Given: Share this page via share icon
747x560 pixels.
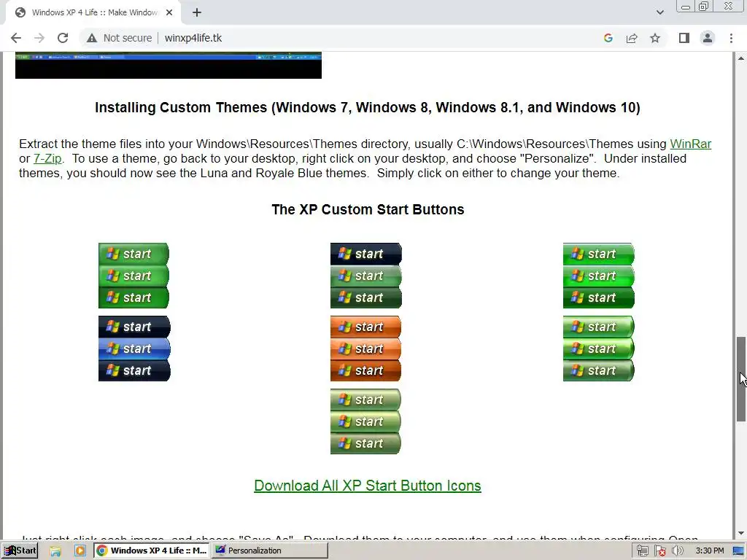Looking at the screenshot, I should point(632,38).
